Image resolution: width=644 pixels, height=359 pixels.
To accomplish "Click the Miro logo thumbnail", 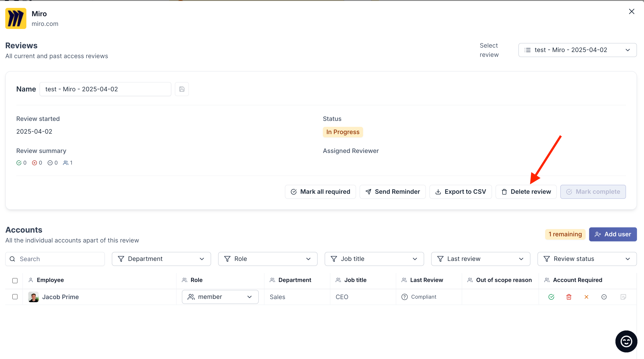I will tap(16, 18).
